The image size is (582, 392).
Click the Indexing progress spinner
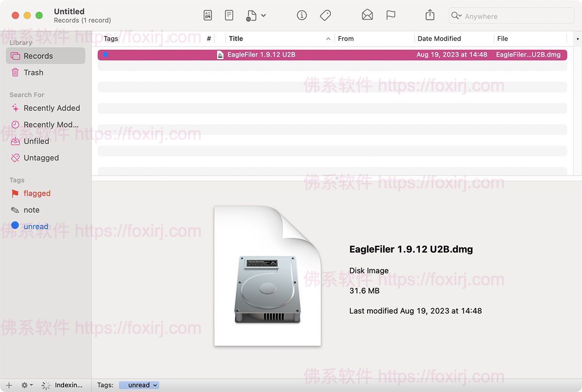46,385
